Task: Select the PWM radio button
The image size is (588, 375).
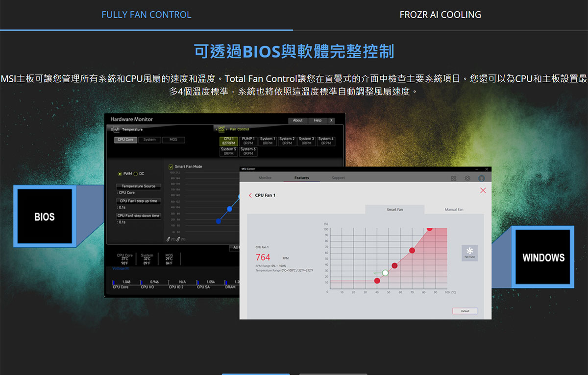Action: point(120,174)
